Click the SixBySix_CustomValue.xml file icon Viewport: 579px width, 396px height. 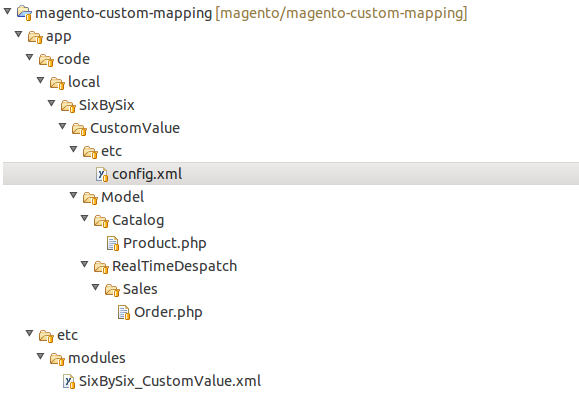(x=69, y=381)
